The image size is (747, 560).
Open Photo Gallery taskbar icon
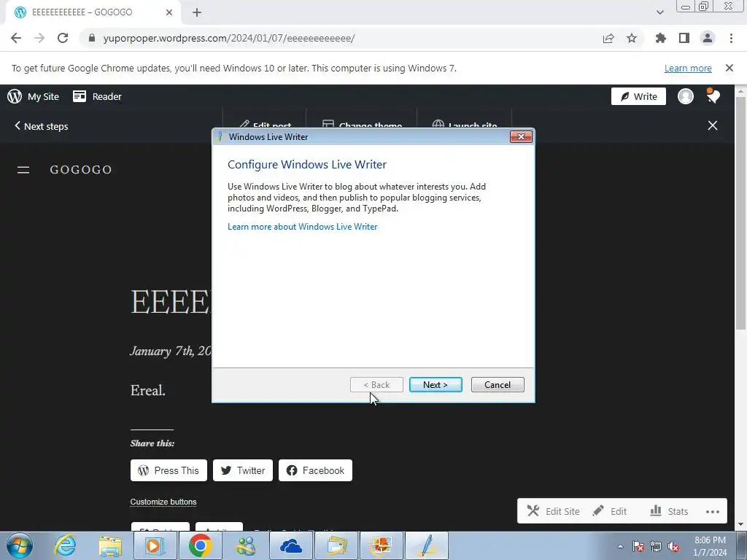point(382,545)
